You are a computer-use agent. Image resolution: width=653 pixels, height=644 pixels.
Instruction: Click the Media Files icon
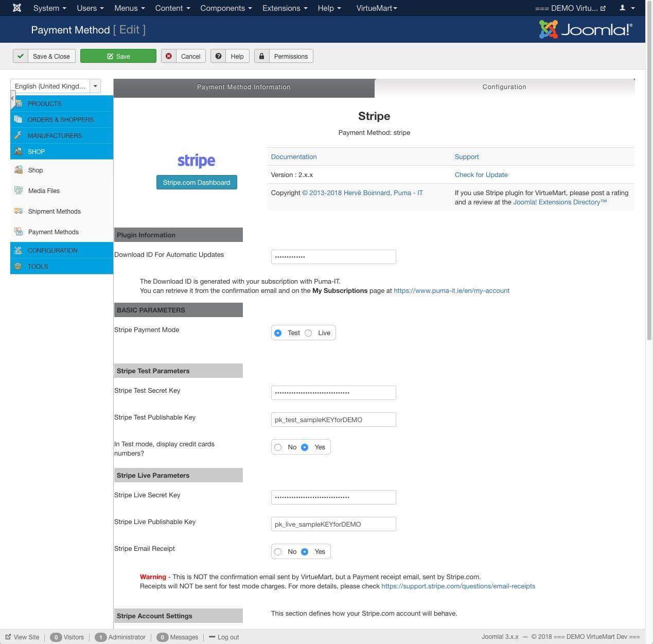coord(19,190)
